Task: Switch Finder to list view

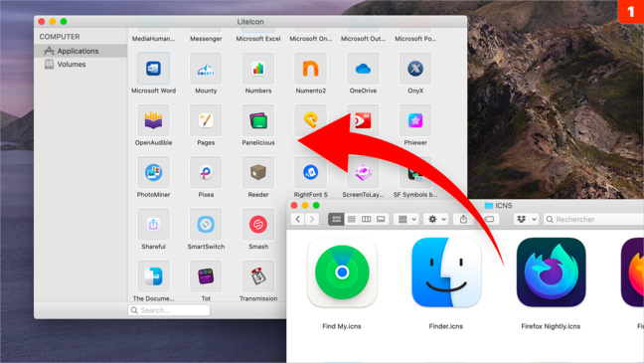Action: [x=351, y=219]
